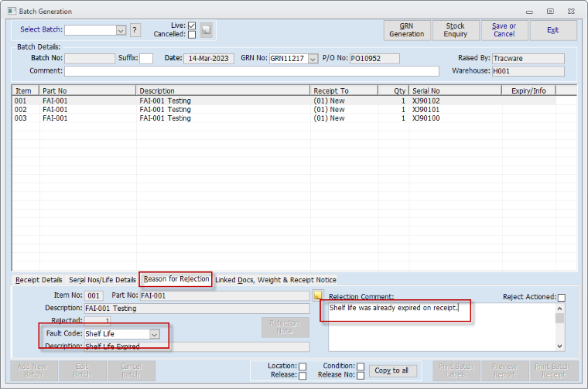Image resolution: width=588 pixels, height=389 pixels.
Task: Click the Exit toolbar button
Action: 552,30
